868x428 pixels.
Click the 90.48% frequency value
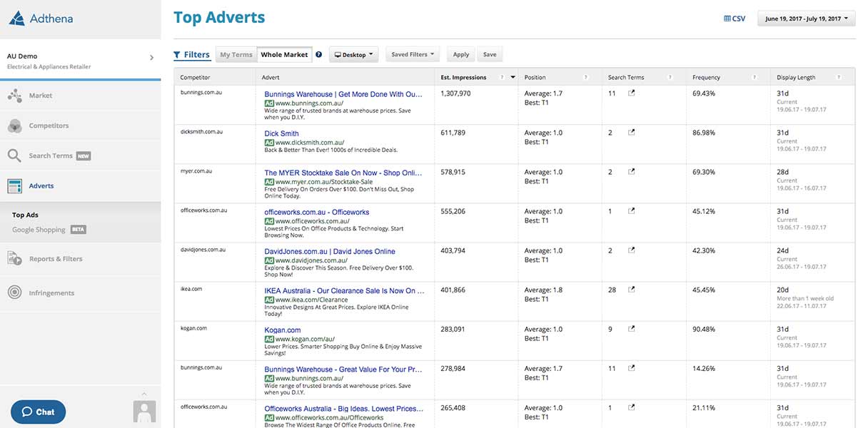pos(704,329)
